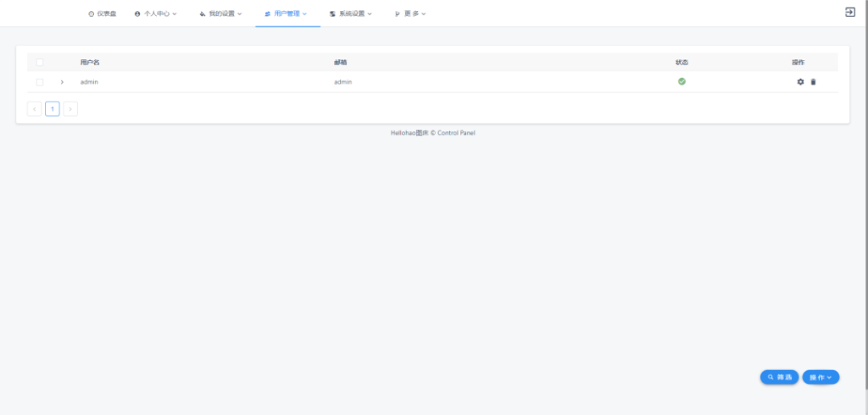Open settings gear for admin user
868x415 pixels.
(800, 82)
